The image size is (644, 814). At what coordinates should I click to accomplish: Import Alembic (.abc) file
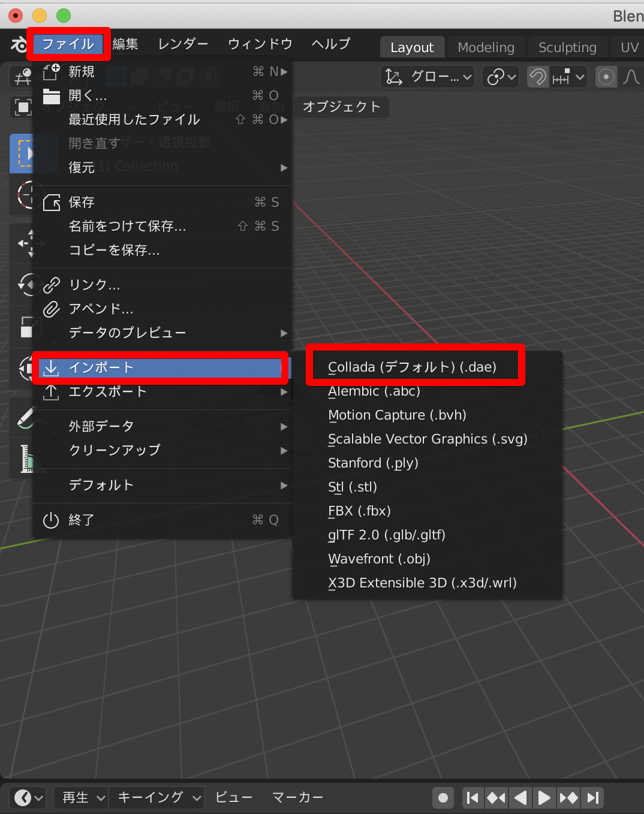(427, 391)
